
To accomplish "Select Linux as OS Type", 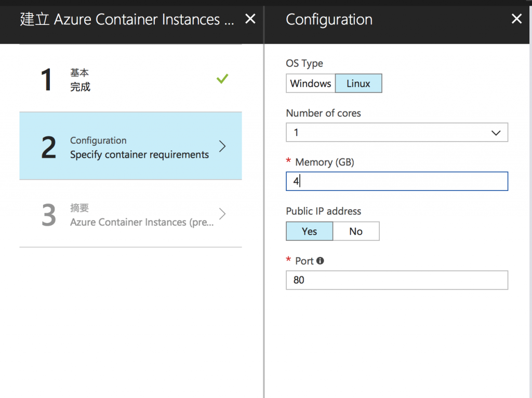I will point(358,84).
